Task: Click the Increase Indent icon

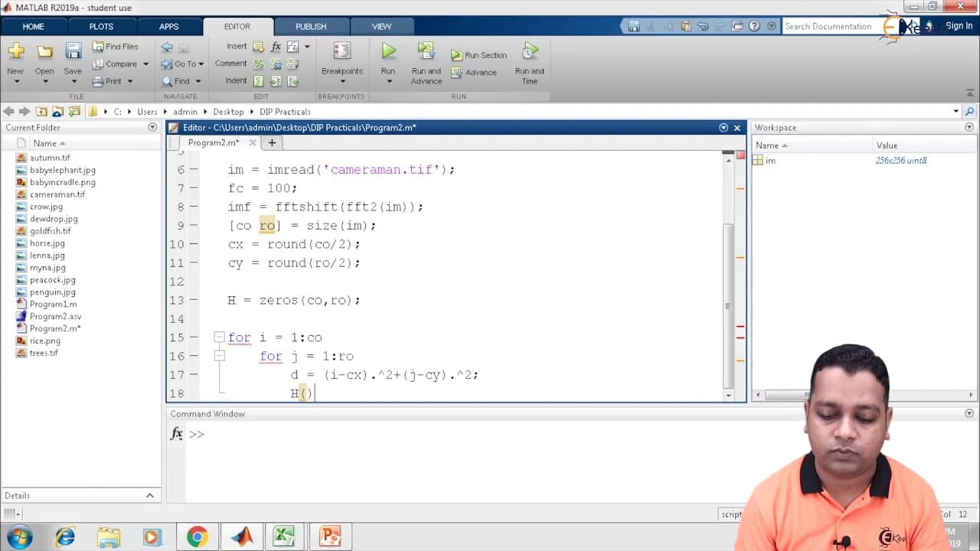Action: tap(276, 81)
